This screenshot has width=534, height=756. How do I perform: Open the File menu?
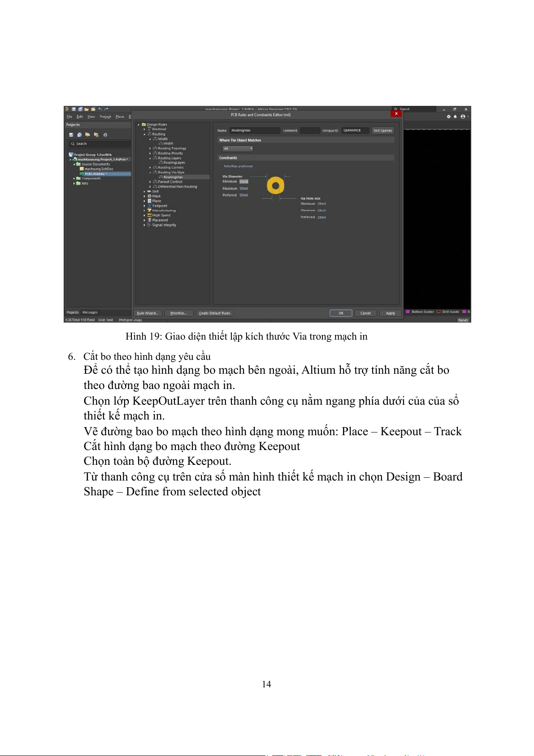pyautogui.click(x=69, y=117)
